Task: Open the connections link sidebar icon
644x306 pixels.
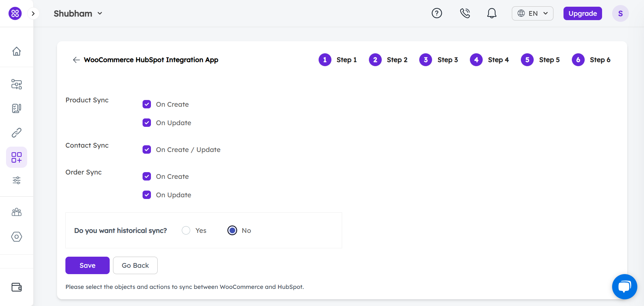Action: coord(16,133)
